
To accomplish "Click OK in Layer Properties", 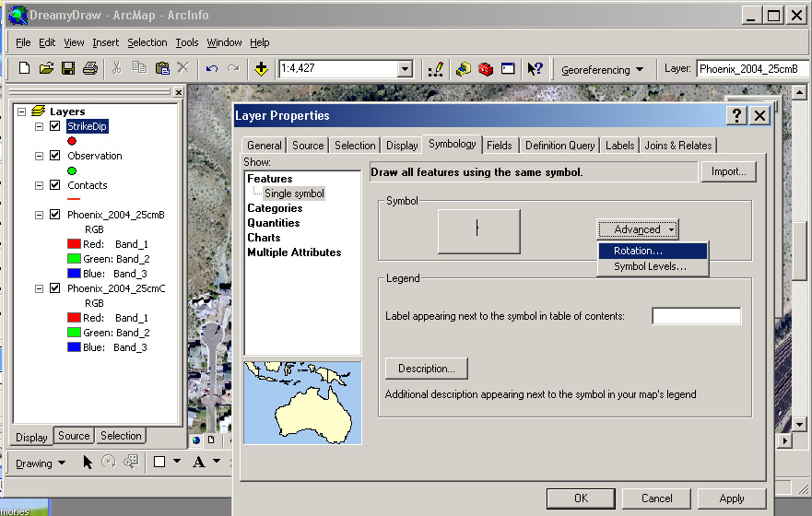I will [581, 498].
